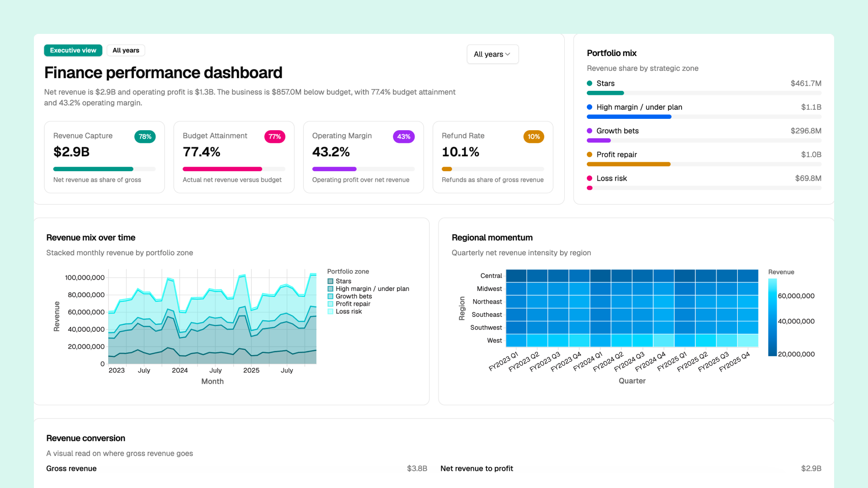Toggle Loss risk legend swatch
This screenshot has width=868, height=488.
point(330,311)
